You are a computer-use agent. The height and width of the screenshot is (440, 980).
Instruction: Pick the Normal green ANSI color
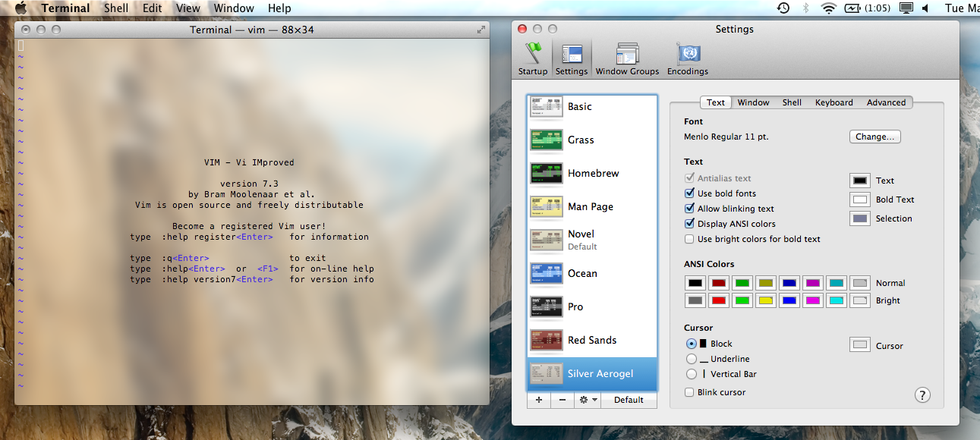coord(742,283)
